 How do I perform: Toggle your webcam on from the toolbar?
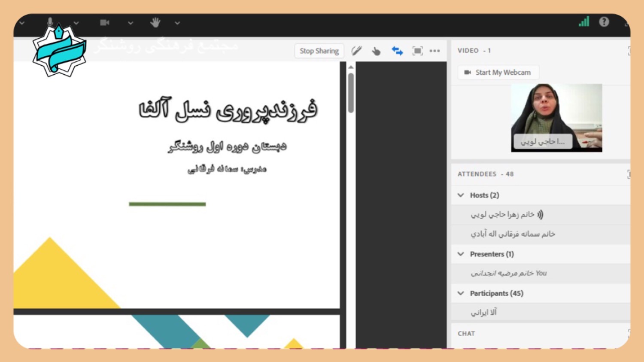click(105, 22)
